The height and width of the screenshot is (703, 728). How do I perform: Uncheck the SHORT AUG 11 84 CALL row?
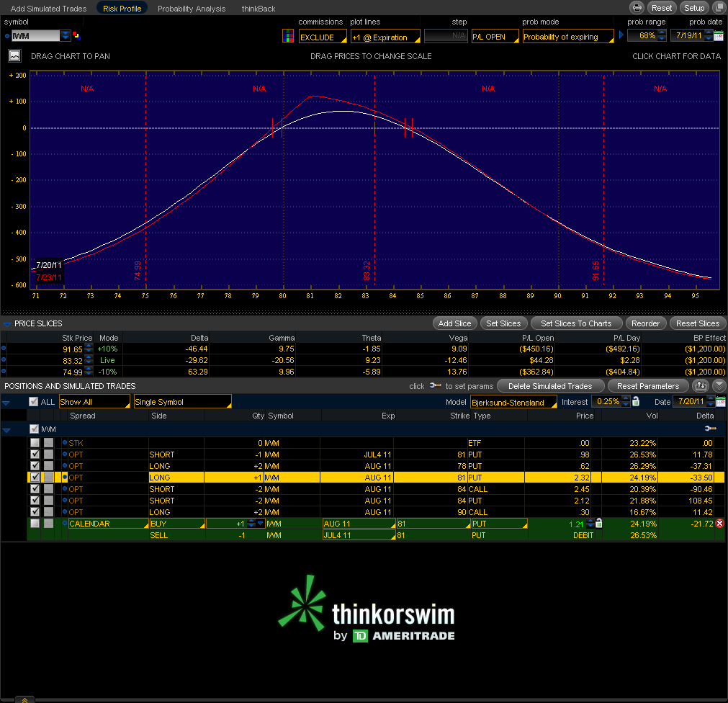[x=35, y=488]
